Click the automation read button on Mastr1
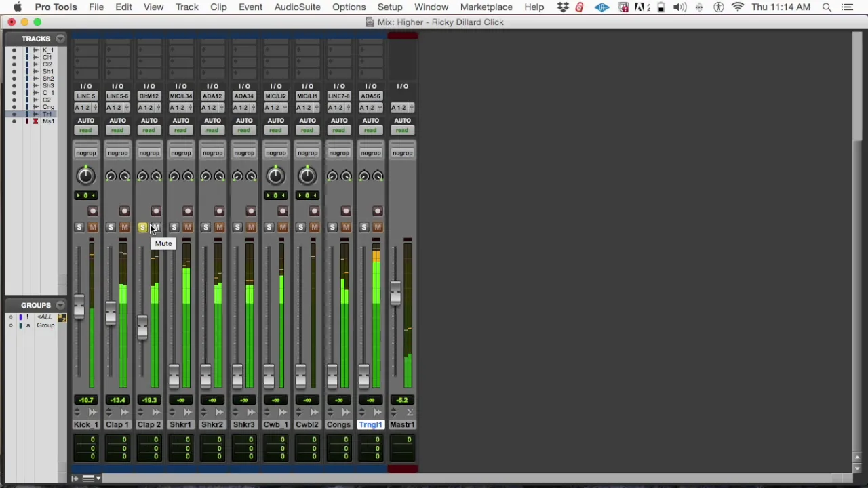This screenshot has height=488, width=868. pyautogui.click(x=402, y=130)
